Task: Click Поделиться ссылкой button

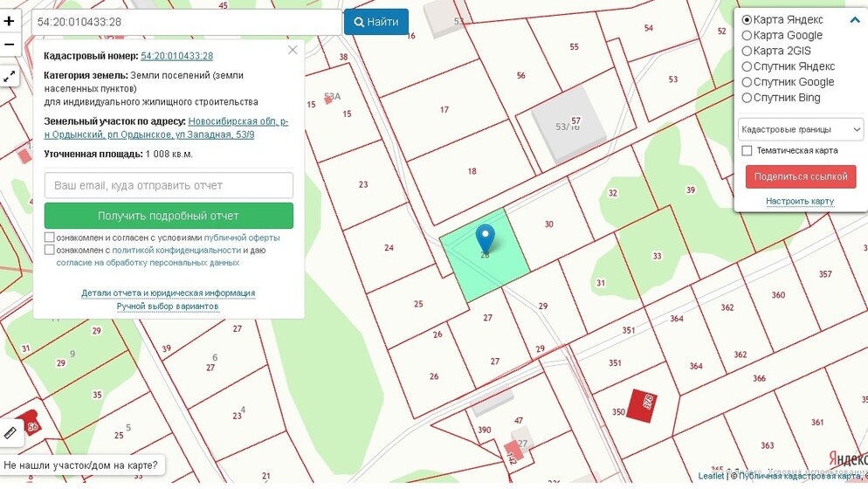Action: [801, 176]
